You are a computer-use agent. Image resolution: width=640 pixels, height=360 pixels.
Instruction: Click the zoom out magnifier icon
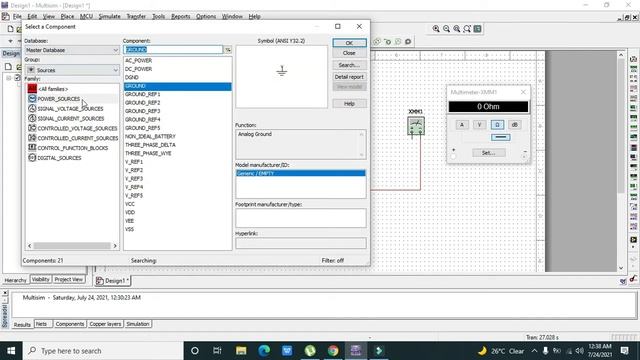tap(446, 29)
